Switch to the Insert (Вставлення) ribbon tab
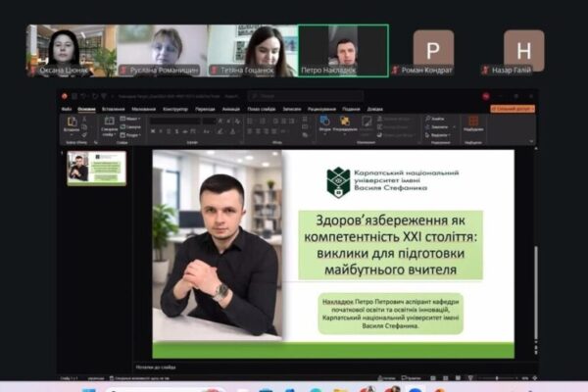This screenshot has height=392, width=588. pyautogui.click(x=113, y=109)
